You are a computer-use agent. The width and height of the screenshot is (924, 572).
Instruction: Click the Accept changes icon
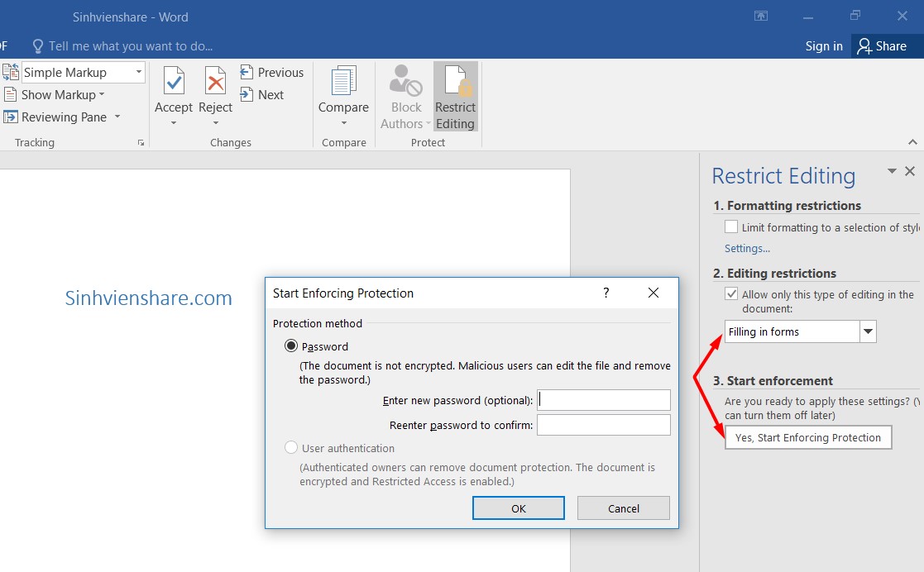pos(174,83)
